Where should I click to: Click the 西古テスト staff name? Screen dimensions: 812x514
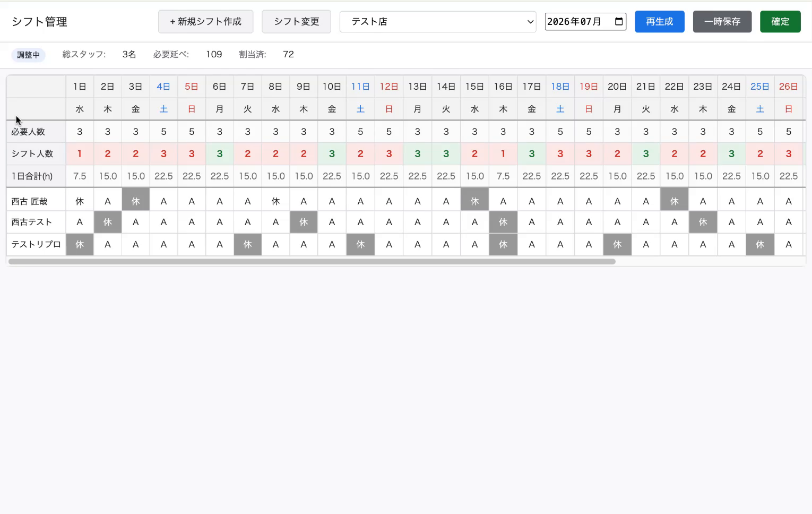32,222
